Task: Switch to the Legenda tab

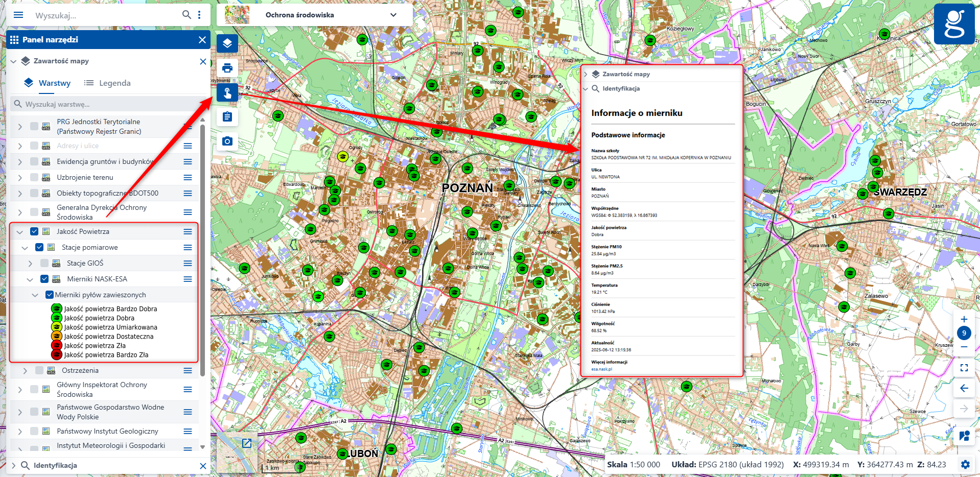Action: point(108,83)
